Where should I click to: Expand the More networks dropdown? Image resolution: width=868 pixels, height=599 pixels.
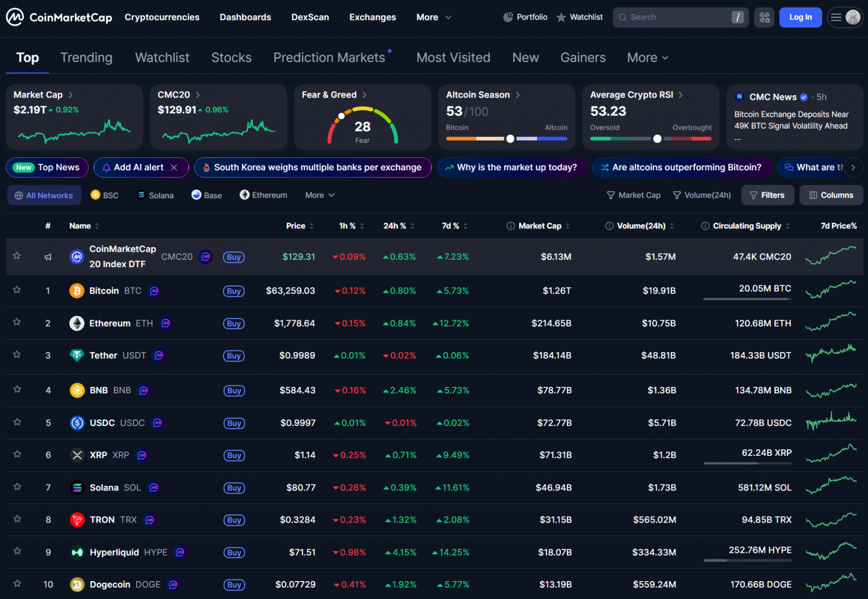point(320,195)
